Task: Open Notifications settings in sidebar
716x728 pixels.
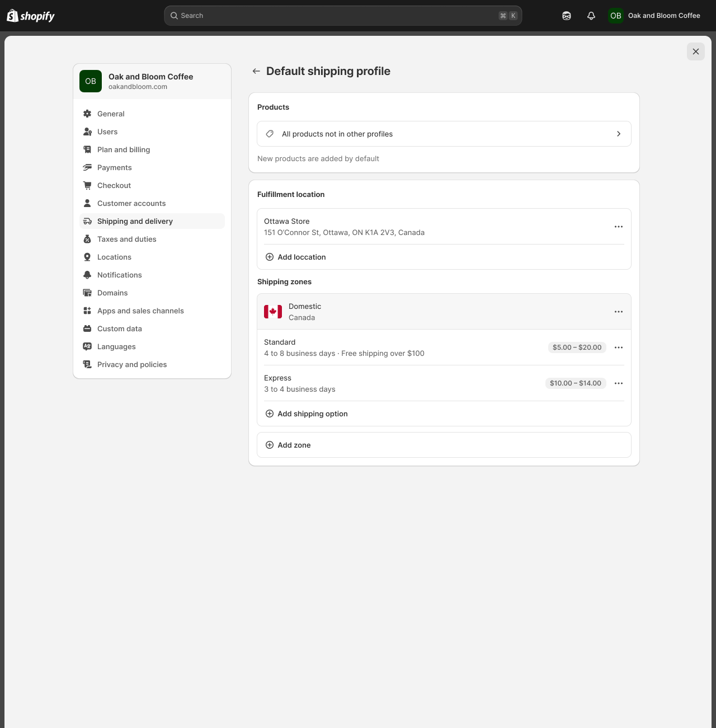Action: tap(152, 275)
